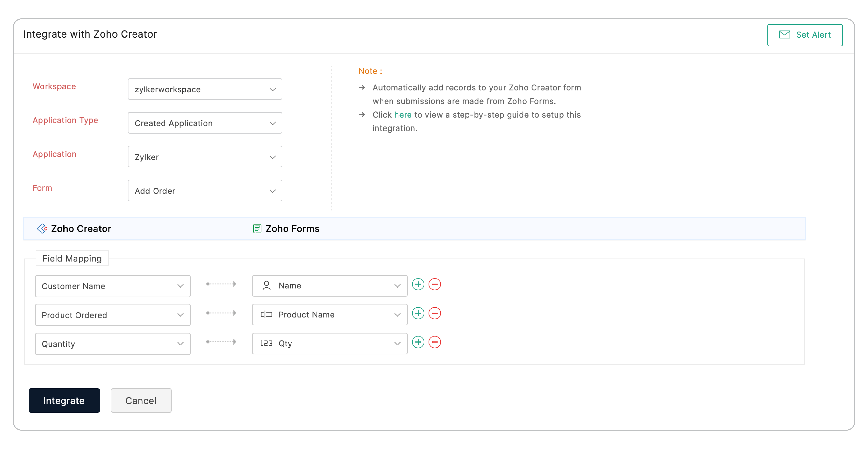This screenshot has width=868, height=449.
Task: Open the Quantity Creator field dropdown
Action: tap(112, 344)
